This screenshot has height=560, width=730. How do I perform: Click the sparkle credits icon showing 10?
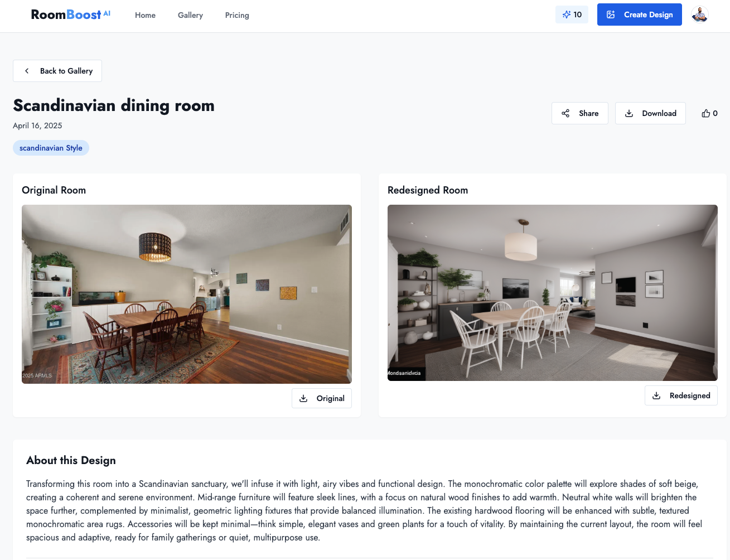pos(567,15)
